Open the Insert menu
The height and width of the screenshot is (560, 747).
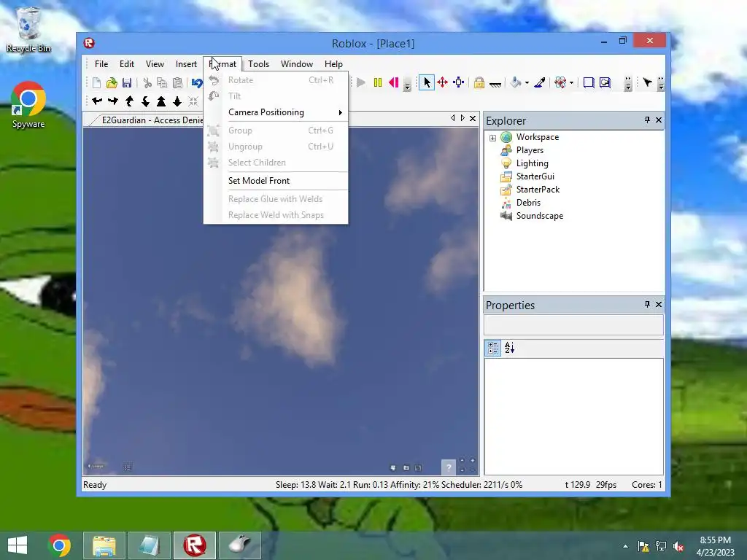pyautogui.click(x=186, y=64)
